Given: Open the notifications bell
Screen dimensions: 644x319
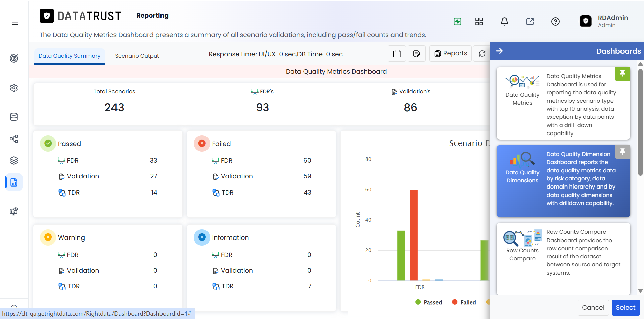Looking at the screenshot, I should tap(504, 22).
